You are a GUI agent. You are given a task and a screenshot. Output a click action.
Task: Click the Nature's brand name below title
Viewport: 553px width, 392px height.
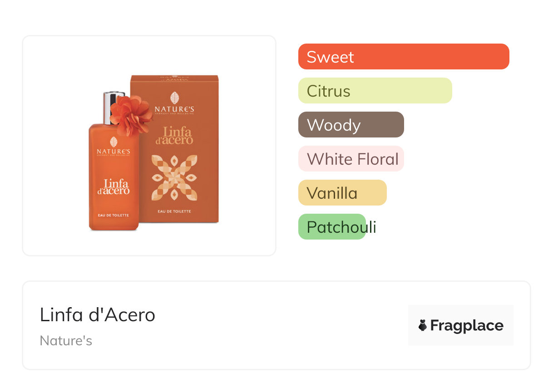click(x=66, y=340)
